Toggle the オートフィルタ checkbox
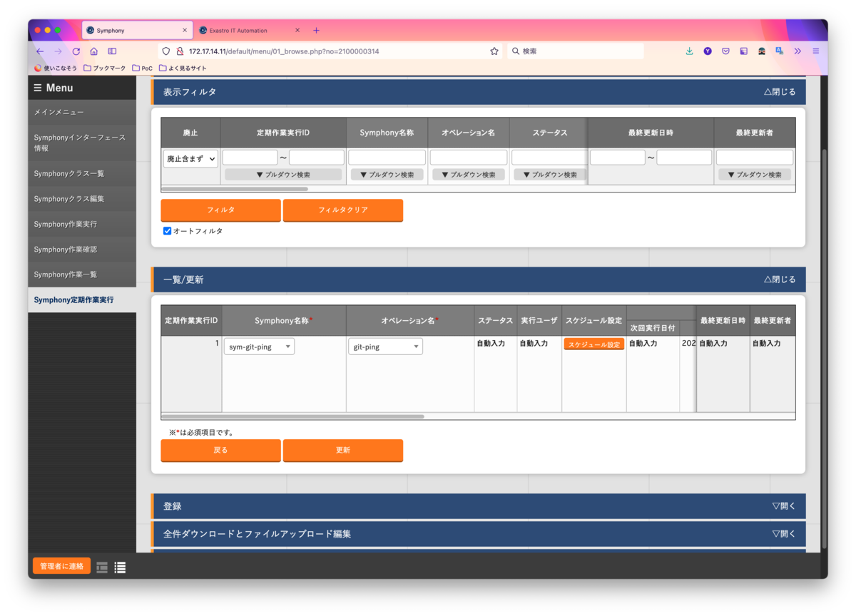Image resolution: width=856 pixels, height=616 pixels. [167, 231]
